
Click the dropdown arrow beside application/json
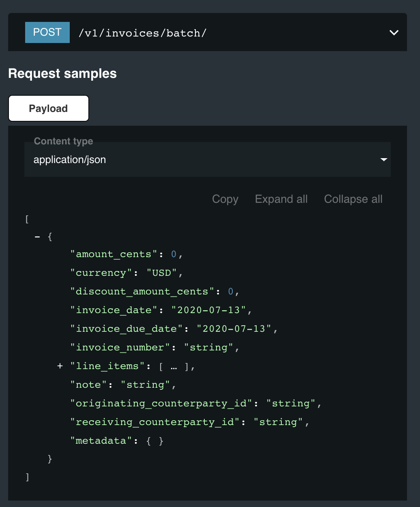(384, 160)
